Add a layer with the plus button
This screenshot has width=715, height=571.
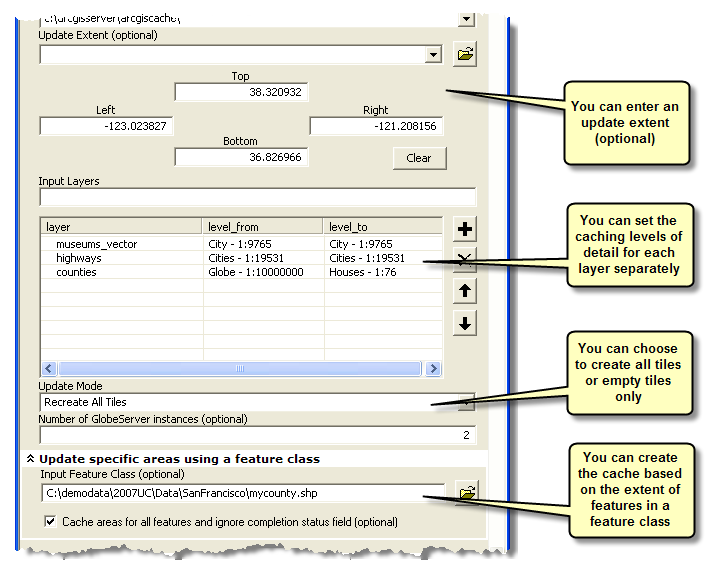point(465,230)
